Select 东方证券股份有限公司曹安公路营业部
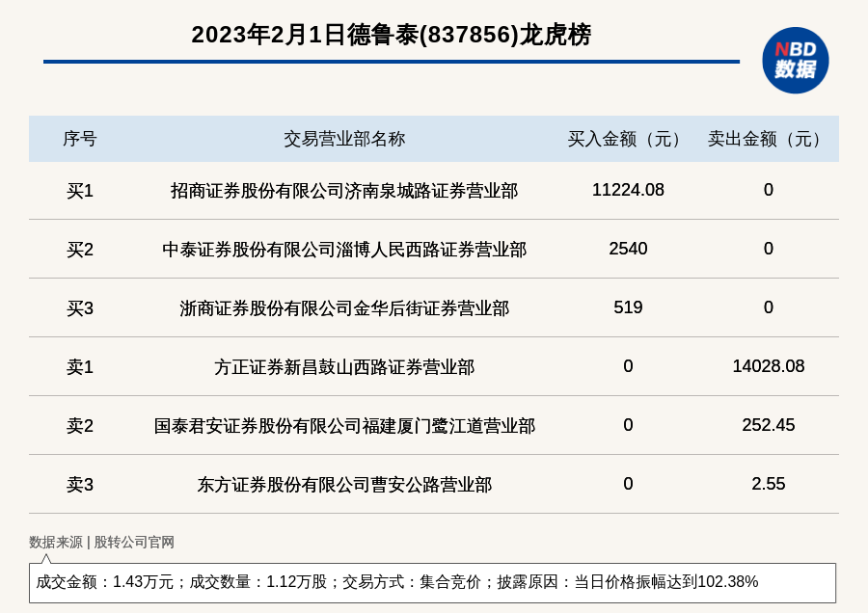Image resolution: width=868 pixels, height=613 pixels. [344, 485]
